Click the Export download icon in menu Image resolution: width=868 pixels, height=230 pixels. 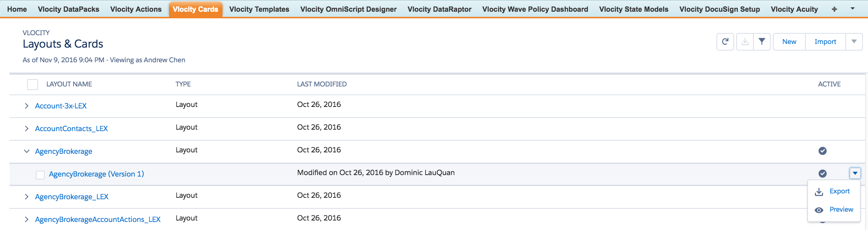coord(819,192)
